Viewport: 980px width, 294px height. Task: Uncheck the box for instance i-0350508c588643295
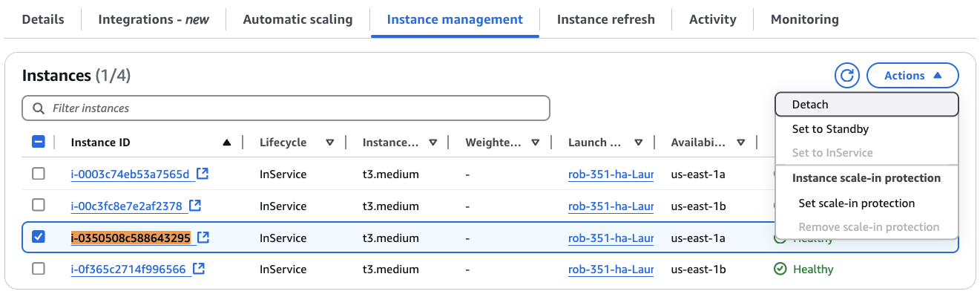(39, 238)
